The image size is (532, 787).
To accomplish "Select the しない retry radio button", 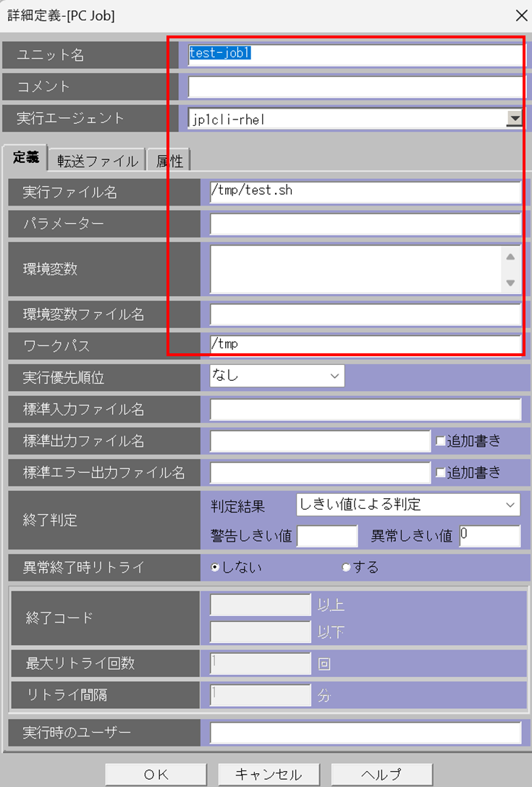I will [x=215, y=568].
